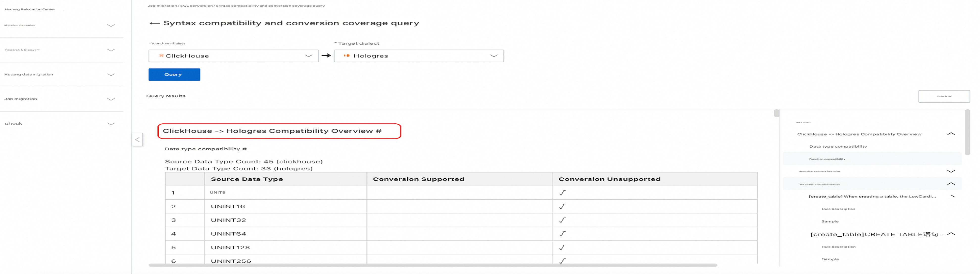Click the table of contents vertical scrollbar
980x274 pixels.
[x=967, y=132]
